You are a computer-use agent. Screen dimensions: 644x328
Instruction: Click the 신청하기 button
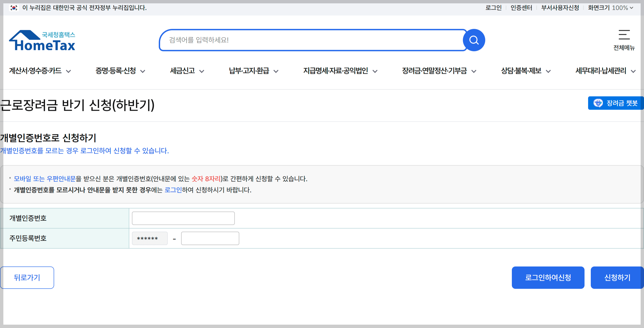tap(617, 278)
